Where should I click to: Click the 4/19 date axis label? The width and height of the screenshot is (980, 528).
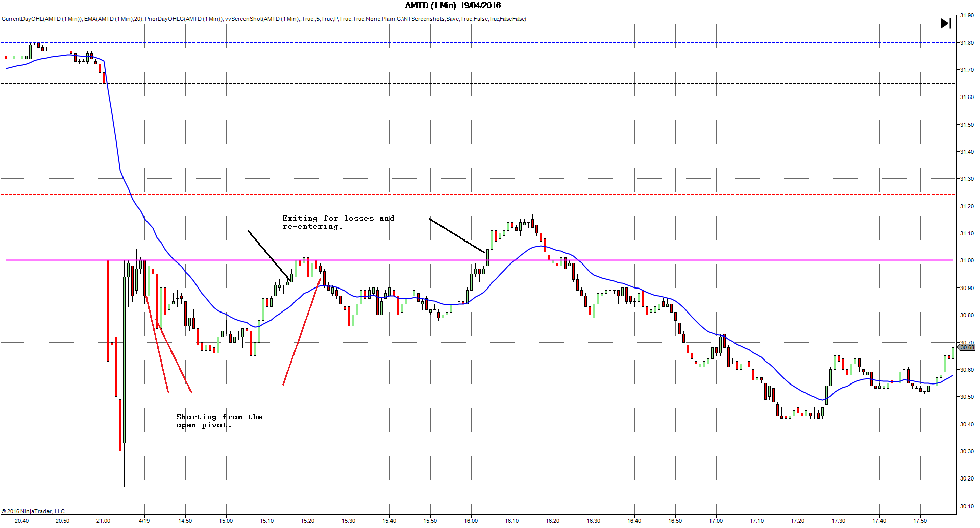(144, 521)
